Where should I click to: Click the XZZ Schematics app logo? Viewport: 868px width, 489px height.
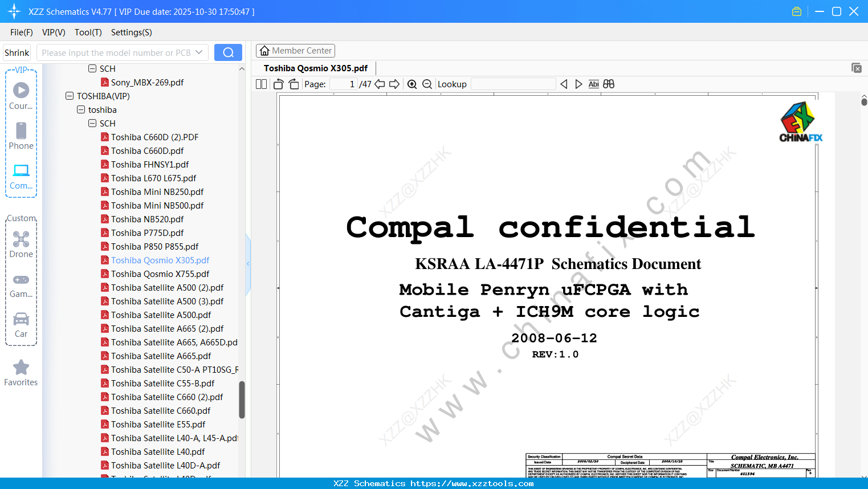(x=14, y=11)
